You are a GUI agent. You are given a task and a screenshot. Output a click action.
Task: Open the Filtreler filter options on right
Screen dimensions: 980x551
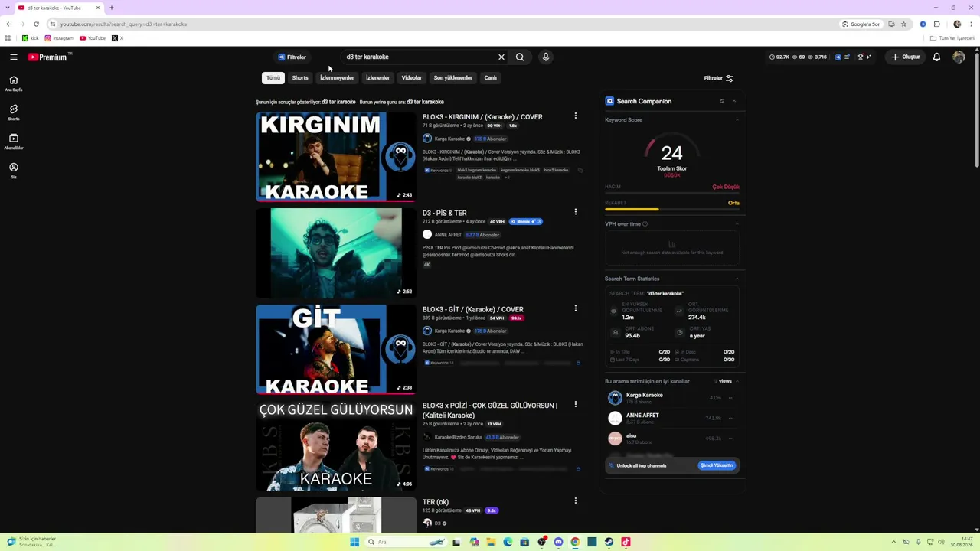pyautogui.click(x=719, y=78)
